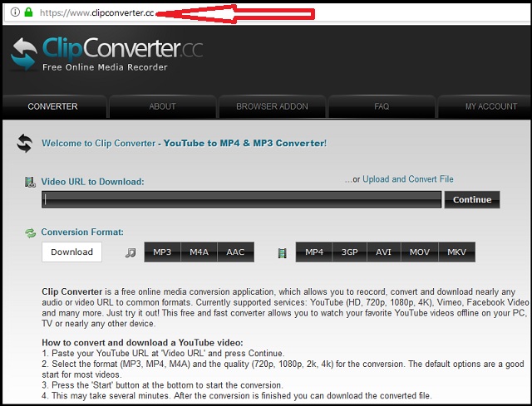Viewport: 532px width, 406px height.
Task: Open the Browser Addon tab
Action: pos(272,106)
